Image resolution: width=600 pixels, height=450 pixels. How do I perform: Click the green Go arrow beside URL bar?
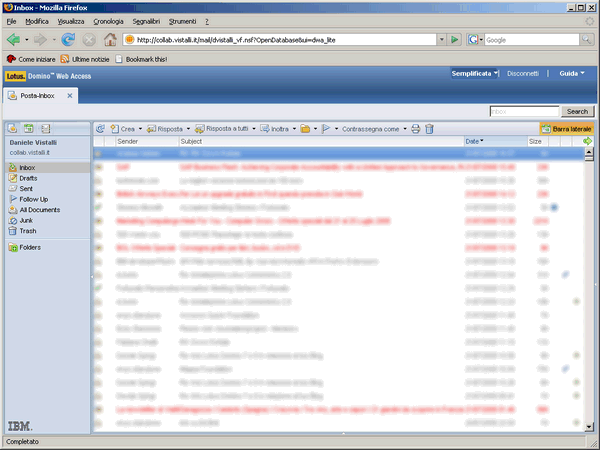click(454, 39)
